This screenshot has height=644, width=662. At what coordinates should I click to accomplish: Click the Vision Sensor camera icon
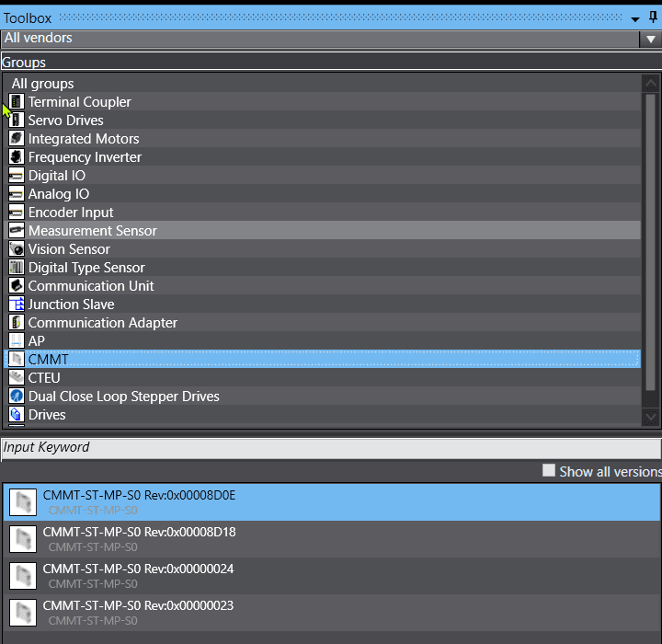(17, 249)
